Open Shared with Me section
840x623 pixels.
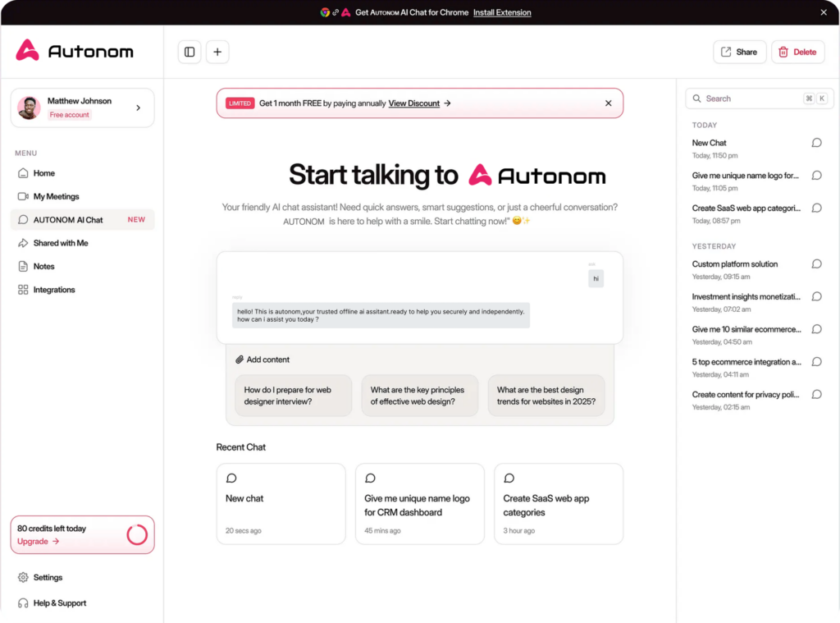83,243
